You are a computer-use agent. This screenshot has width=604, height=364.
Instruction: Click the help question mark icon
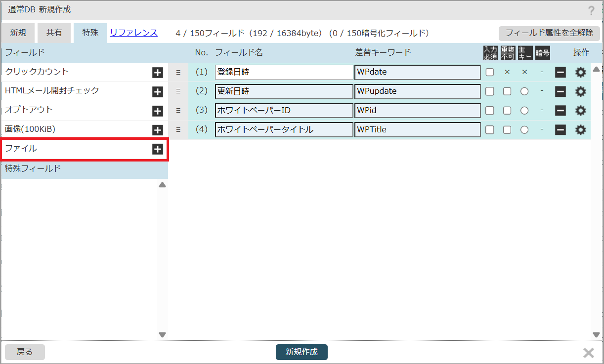(591, 11)
